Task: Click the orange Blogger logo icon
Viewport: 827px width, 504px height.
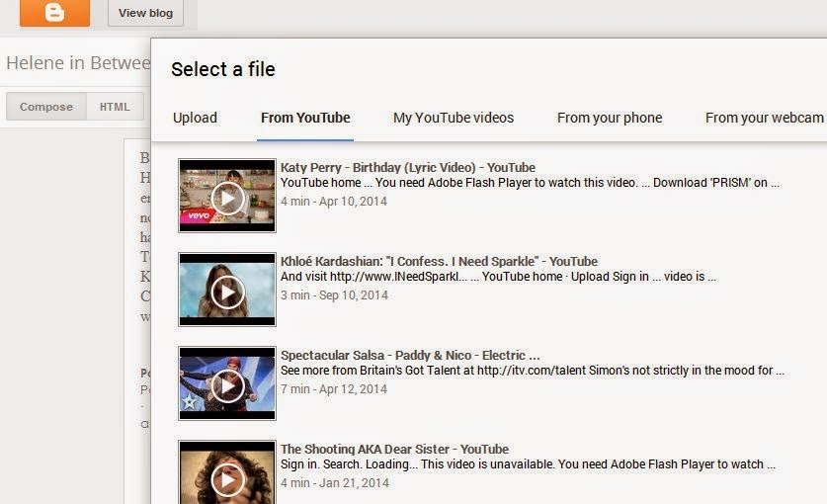Action: (55, 13)
